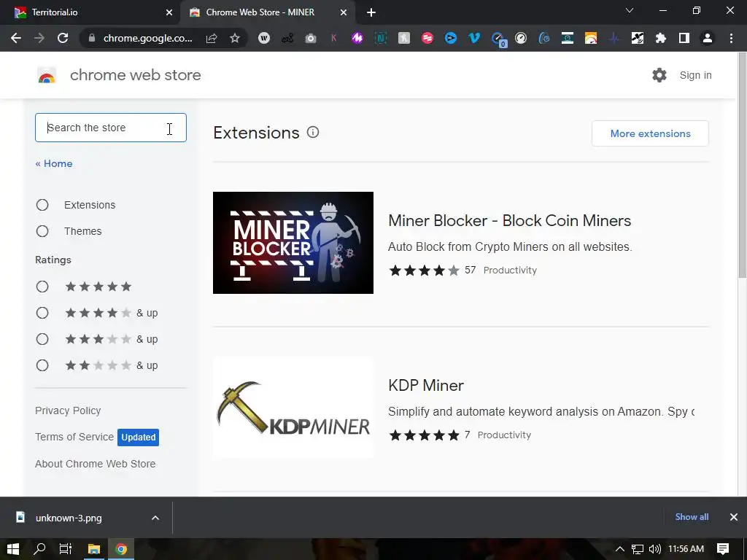Viewport: 747px width, 560px height.
Task: Open the camera screenshot extension
Action: [311, 38]
